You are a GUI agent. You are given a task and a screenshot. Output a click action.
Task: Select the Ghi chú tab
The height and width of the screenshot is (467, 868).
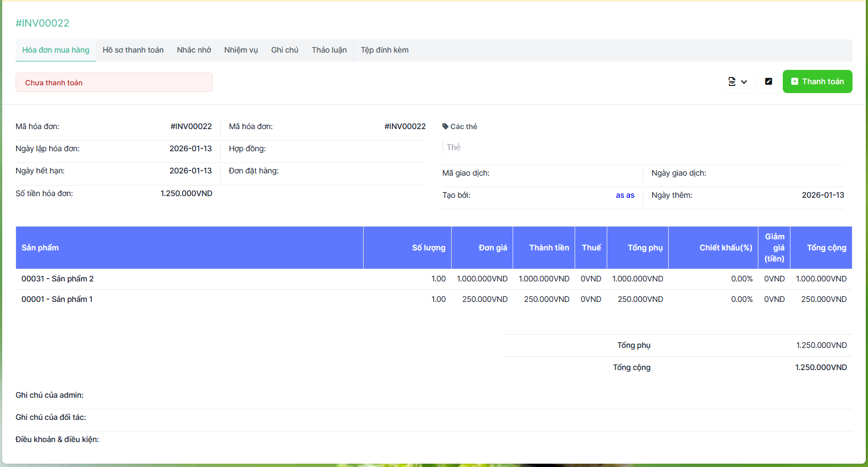click(285, 50)
